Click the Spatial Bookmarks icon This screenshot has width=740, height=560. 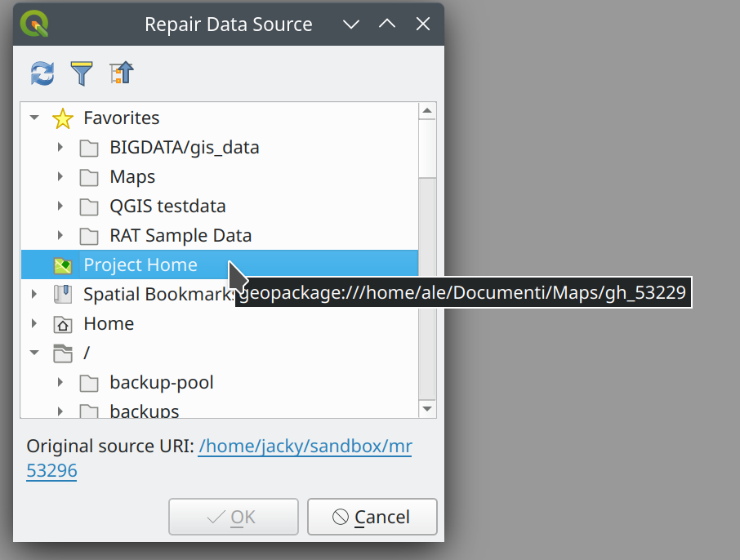pos(62,294)
